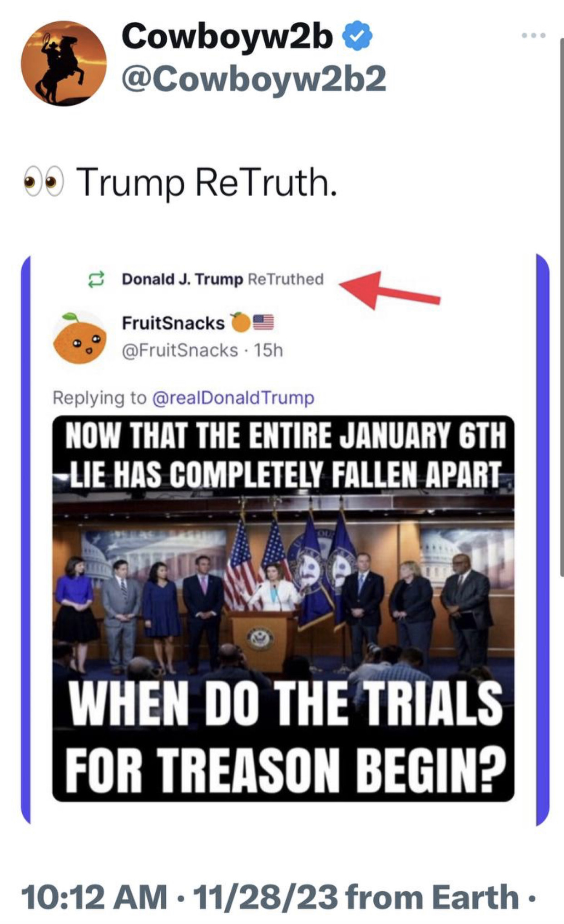This screenshot has width=564, height=924.
Task: Click the vertical scrollbar on the right edge
Action: pyautogui.click(x=562, y=309)
